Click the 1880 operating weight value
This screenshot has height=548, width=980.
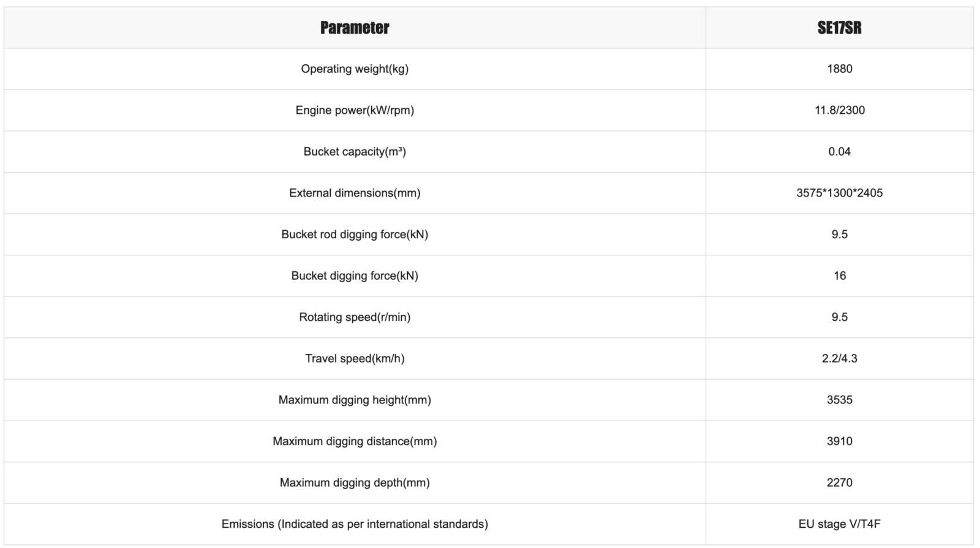pos(839,69)
